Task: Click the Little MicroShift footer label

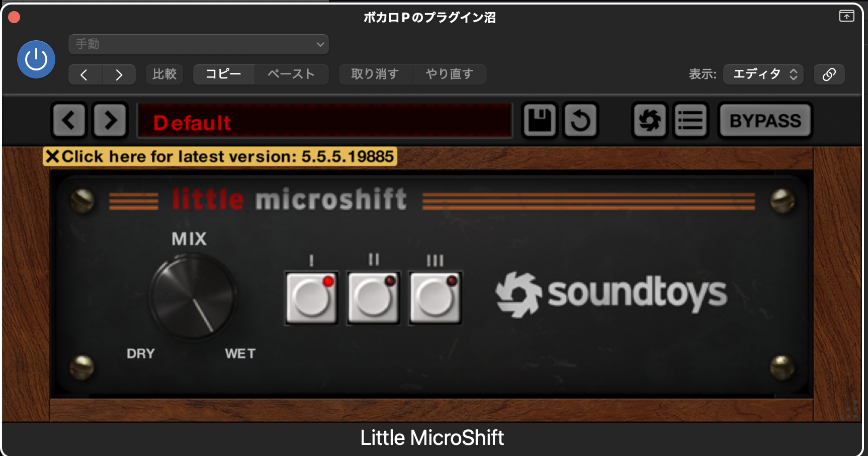Action: 432,437
